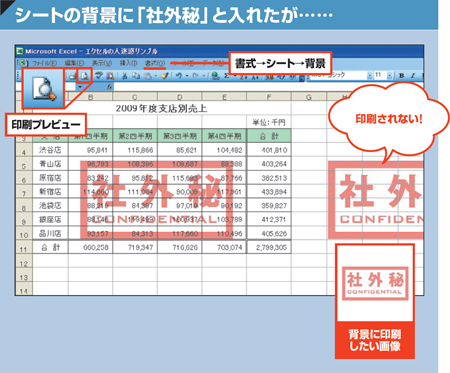Open the font size dropdown
450x373 pixels.
click(x=390, y=76)
